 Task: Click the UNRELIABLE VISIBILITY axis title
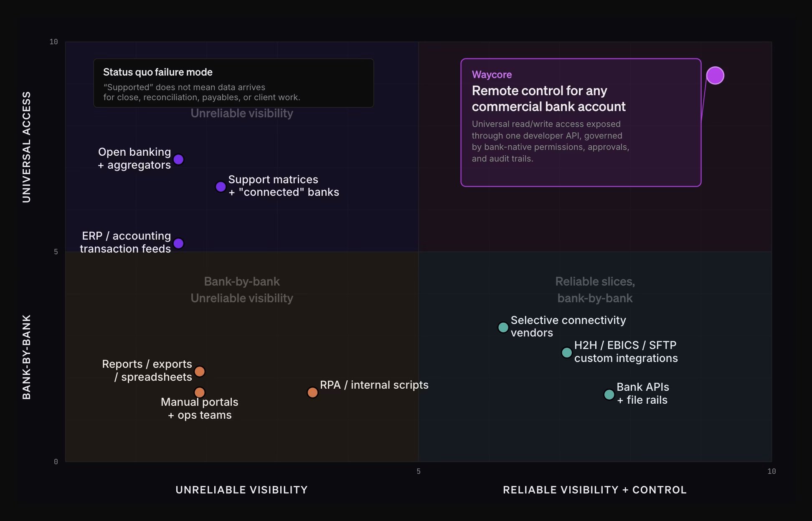click(241, 490)
